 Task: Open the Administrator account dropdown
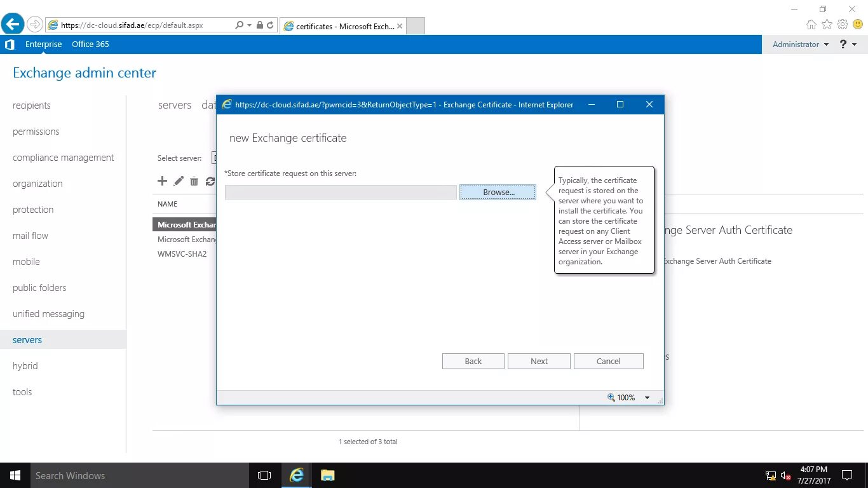click(801, 44)
